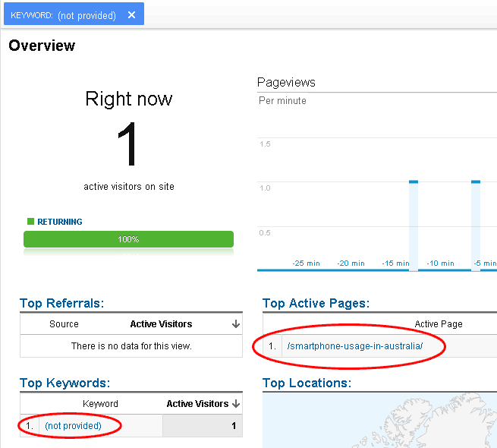Click the Pageviews chart title
The width and height of the screenshot is (497, 448).
286,83
